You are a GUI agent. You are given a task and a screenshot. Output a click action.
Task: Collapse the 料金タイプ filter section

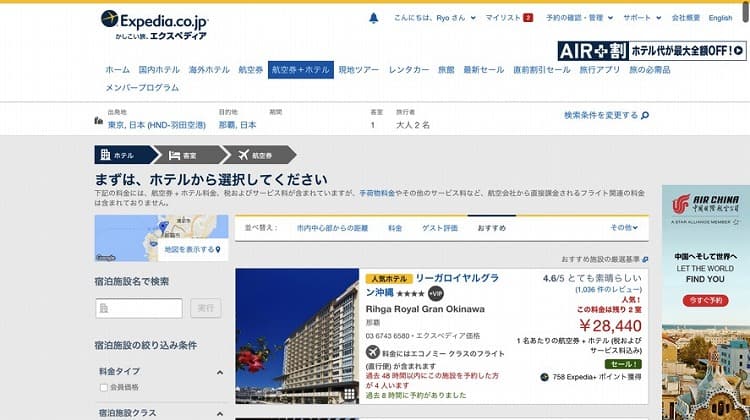220,372
